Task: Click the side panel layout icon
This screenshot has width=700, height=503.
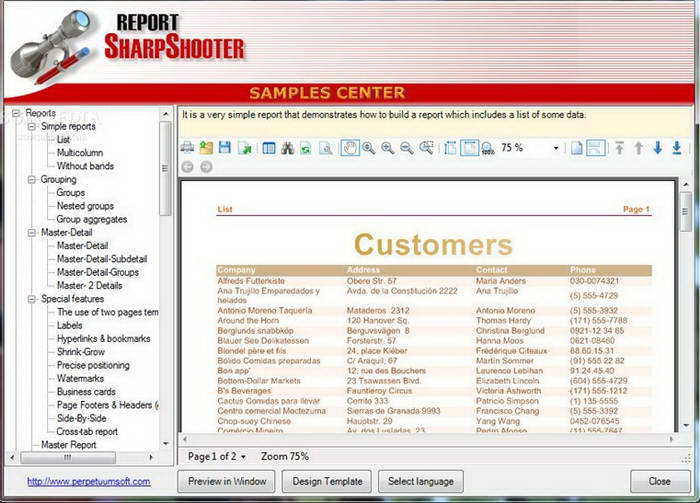Action: (x=269, y=148)
